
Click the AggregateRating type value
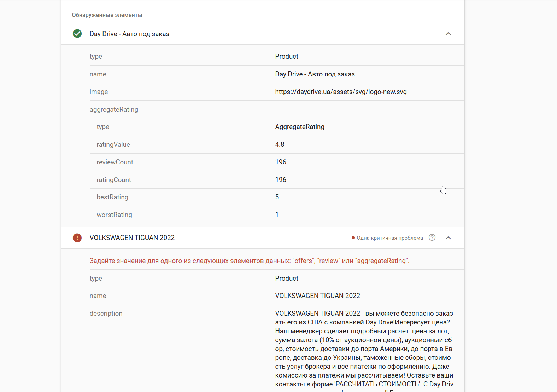click(300, 127)
